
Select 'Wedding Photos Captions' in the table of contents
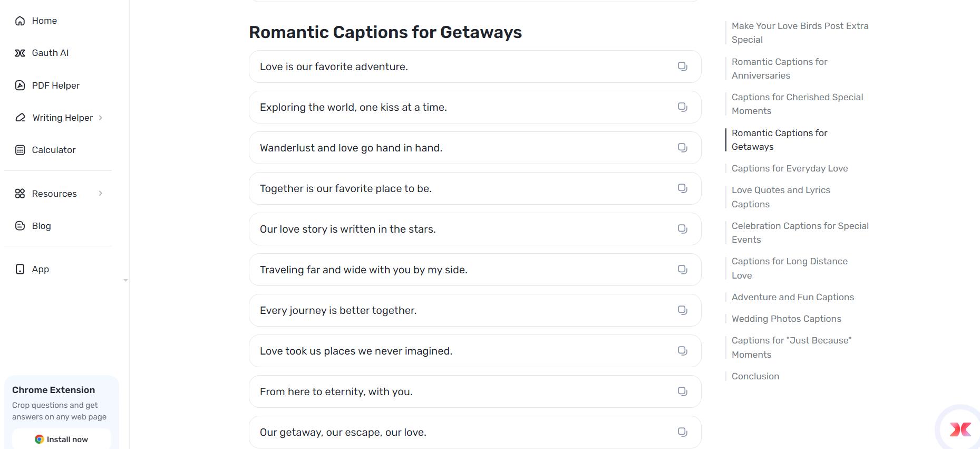786,319
